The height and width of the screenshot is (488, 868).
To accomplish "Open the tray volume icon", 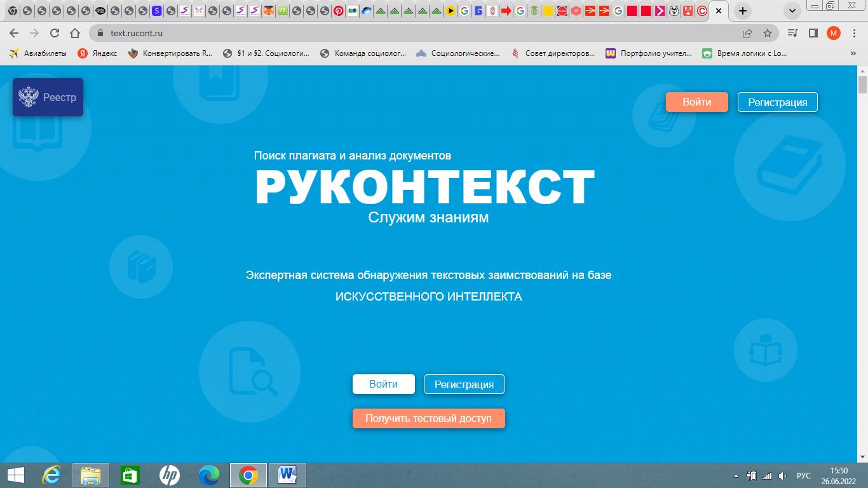I will coord(783,476).
